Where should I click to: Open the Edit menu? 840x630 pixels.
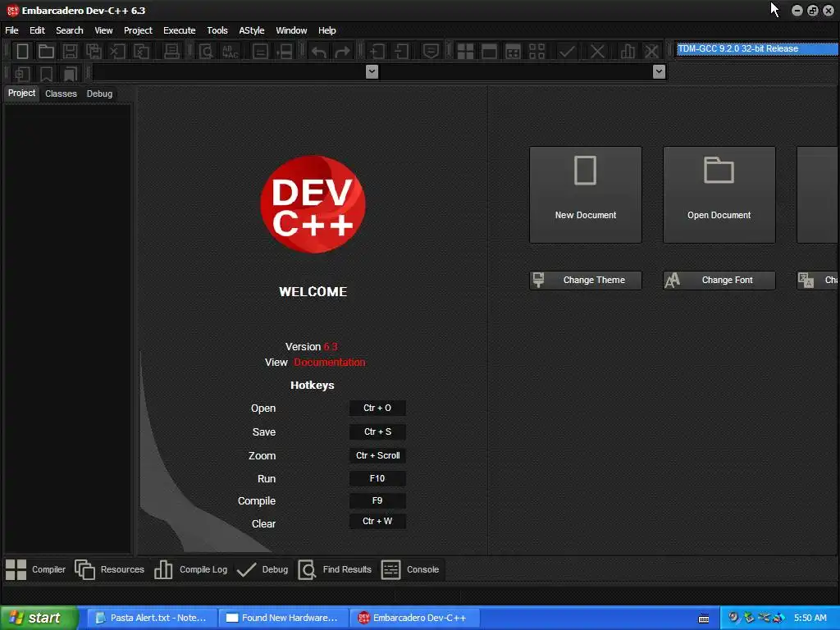[37, 30]
